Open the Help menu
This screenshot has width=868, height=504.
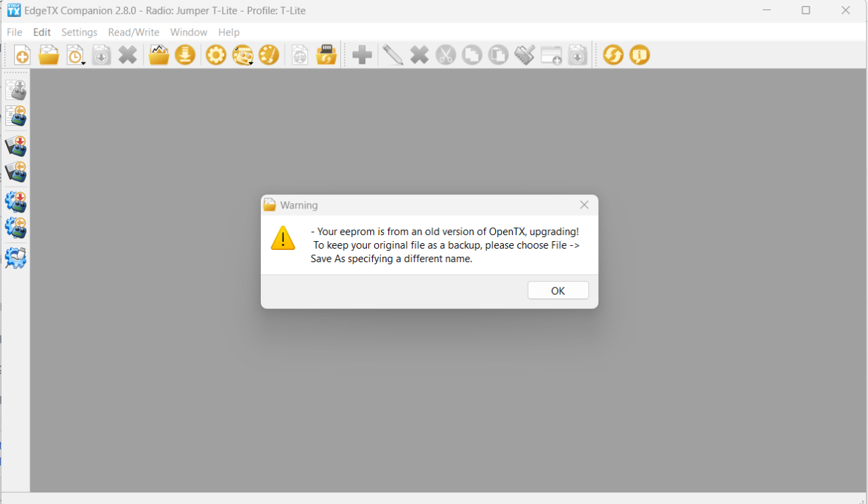[x=229, y=32]
